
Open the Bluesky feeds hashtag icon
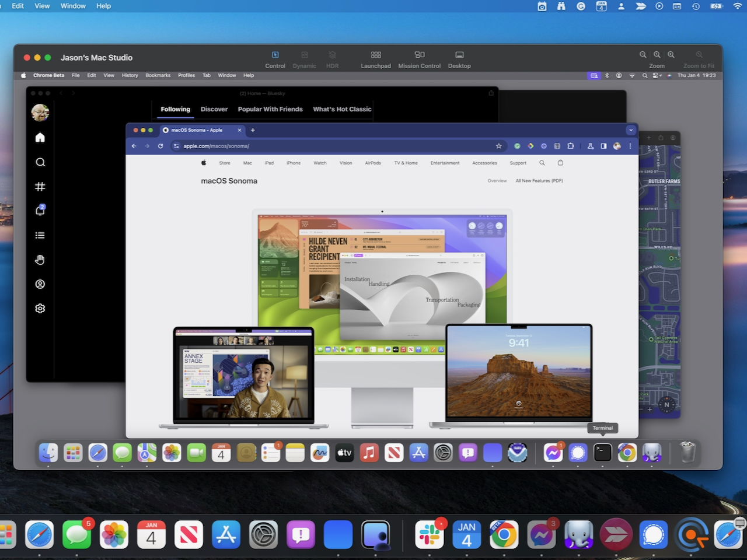(40, 187)
